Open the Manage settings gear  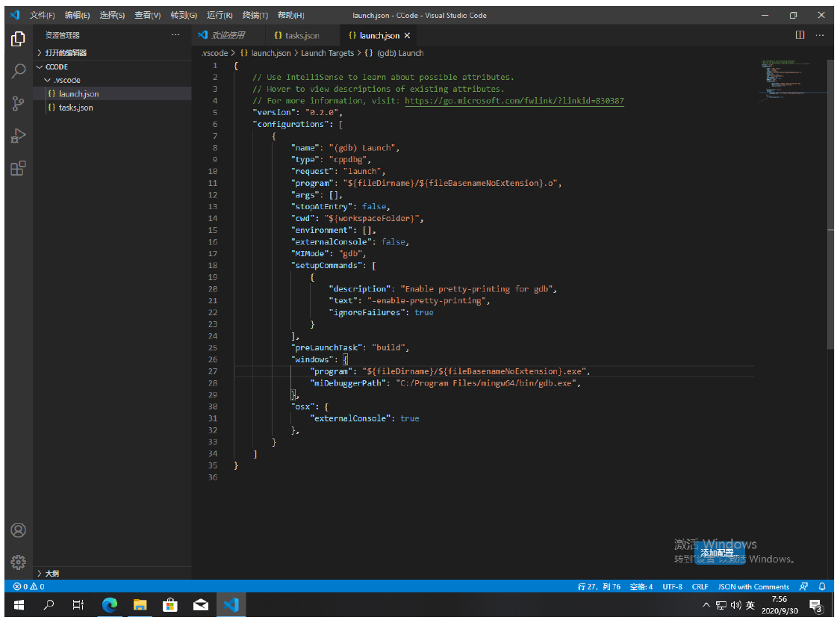18,562
